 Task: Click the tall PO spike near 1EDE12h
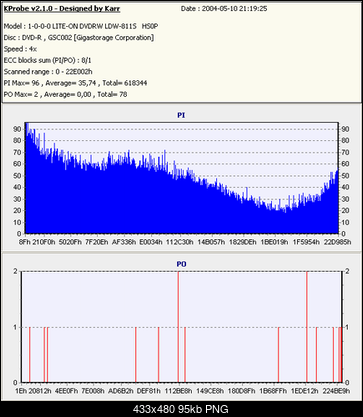(307, 327)
